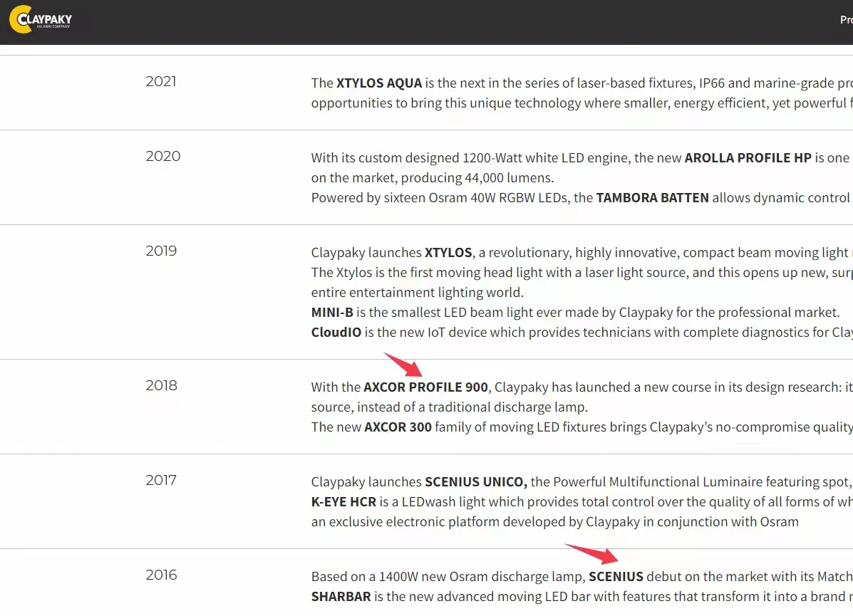Select the 2018 year label
Screen dimensions: 853x616
[x=161, y=386]
